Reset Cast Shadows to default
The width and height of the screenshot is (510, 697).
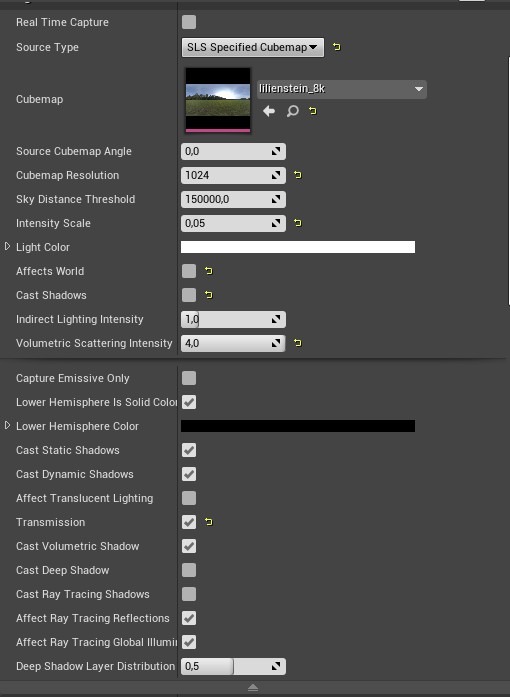click(209, 295)
